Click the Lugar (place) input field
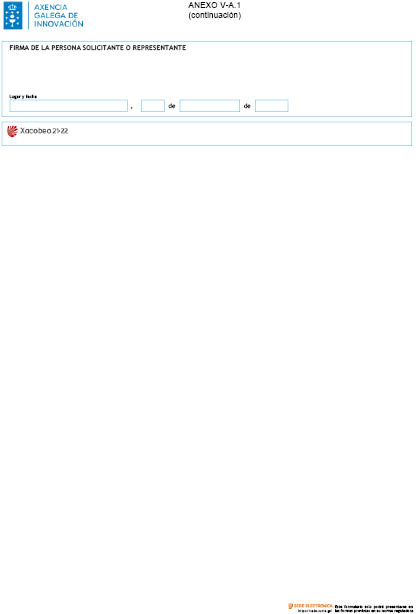 point(69,106)
